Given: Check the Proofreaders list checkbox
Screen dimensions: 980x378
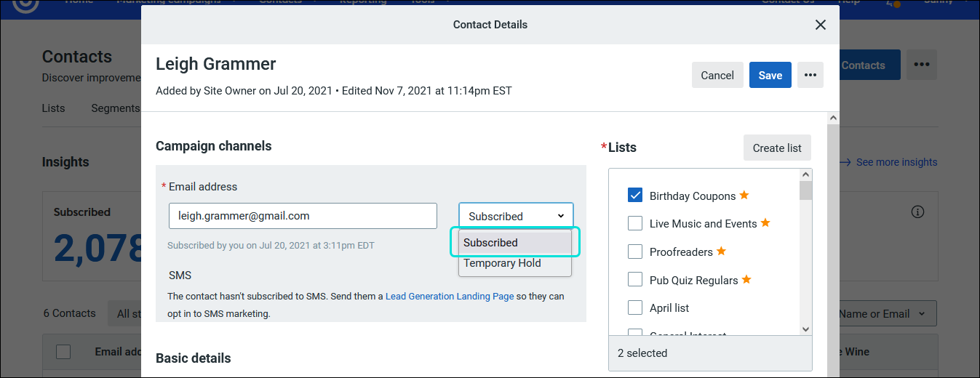Looking at the screenshot, I should tap(635, 252).
